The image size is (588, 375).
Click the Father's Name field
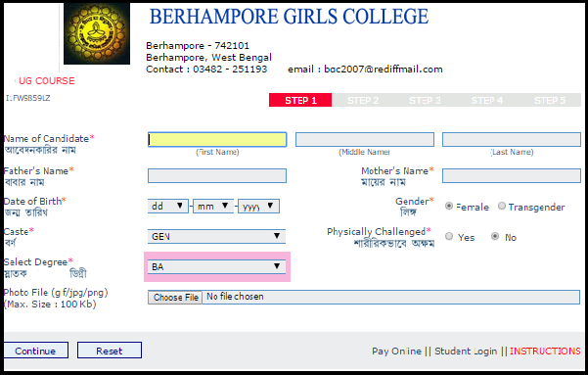click(217, 175)
